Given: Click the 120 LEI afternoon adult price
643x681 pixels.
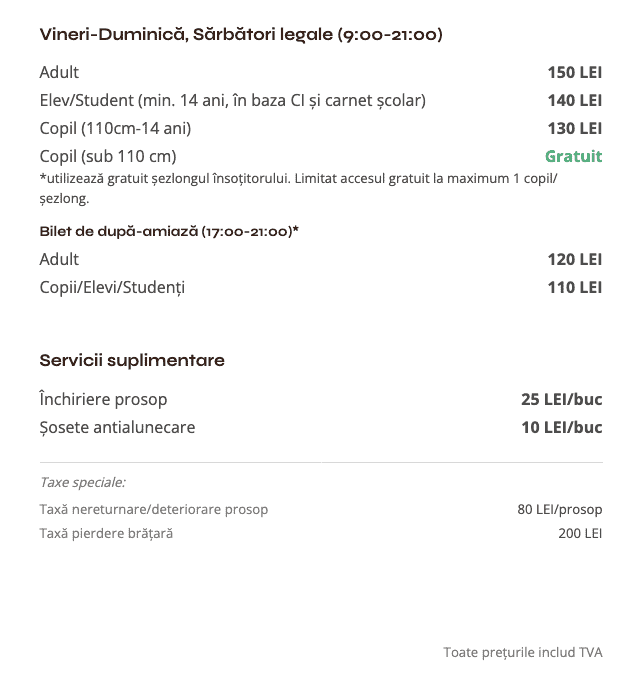Looking at the screenshot, I should 574,259.
